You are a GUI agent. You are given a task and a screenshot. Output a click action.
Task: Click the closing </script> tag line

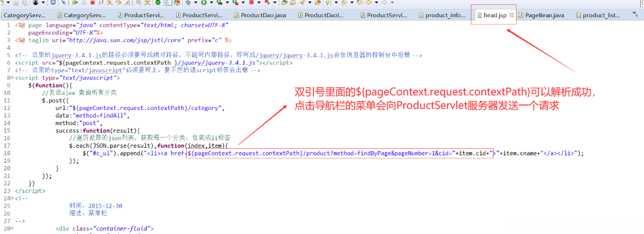pyautogui.click(x=30, y=191)
